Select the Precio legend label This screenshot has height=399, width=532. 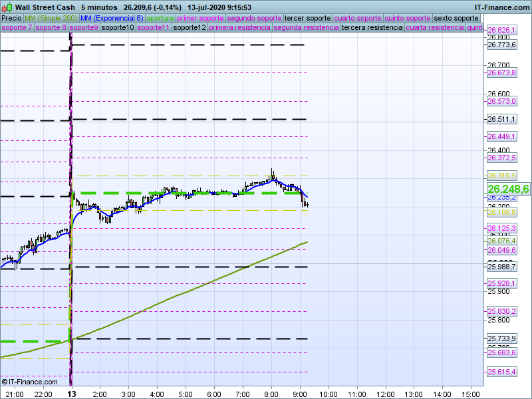coord(11,18)
